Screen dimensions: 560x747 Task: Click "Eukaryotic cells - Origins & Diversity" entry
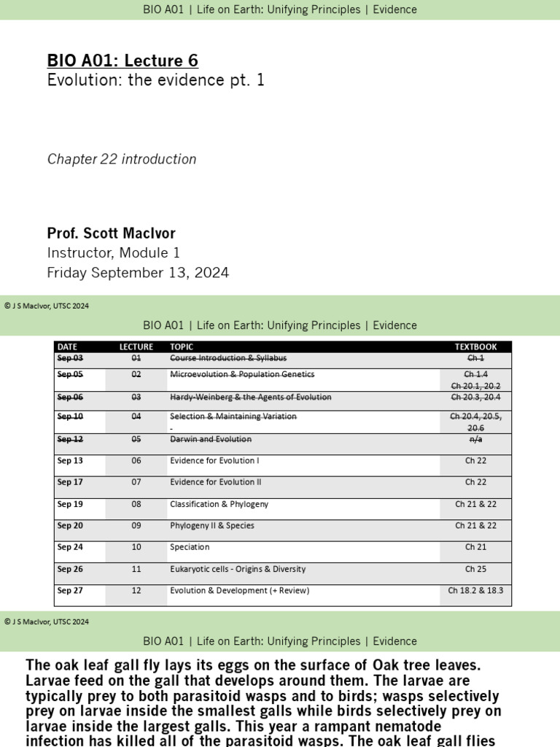238,569
